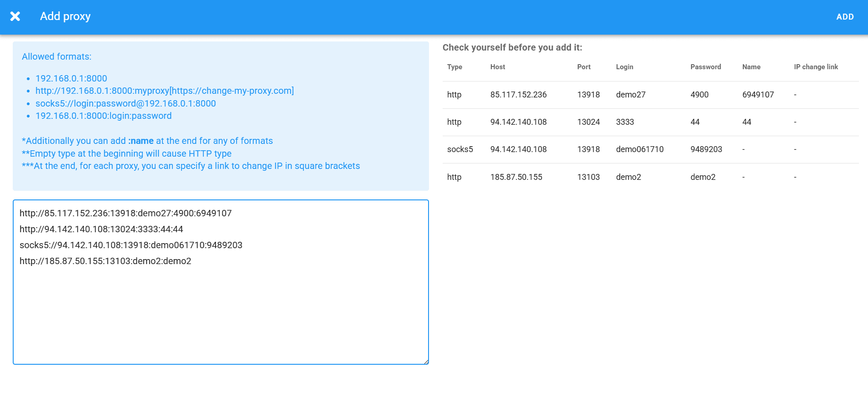
Task: Click the first proxy line in text area
Action: (x=126, y=213)
